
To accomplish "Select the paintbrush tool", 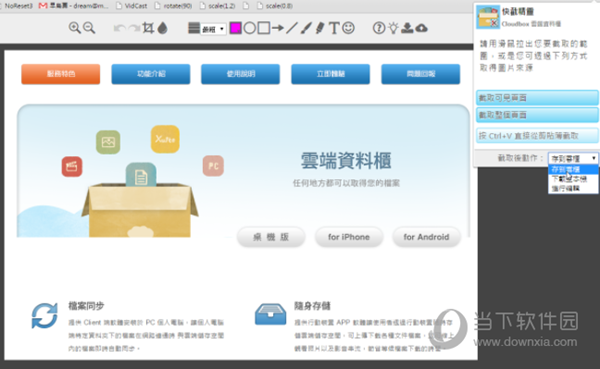I will pos(306,28).
